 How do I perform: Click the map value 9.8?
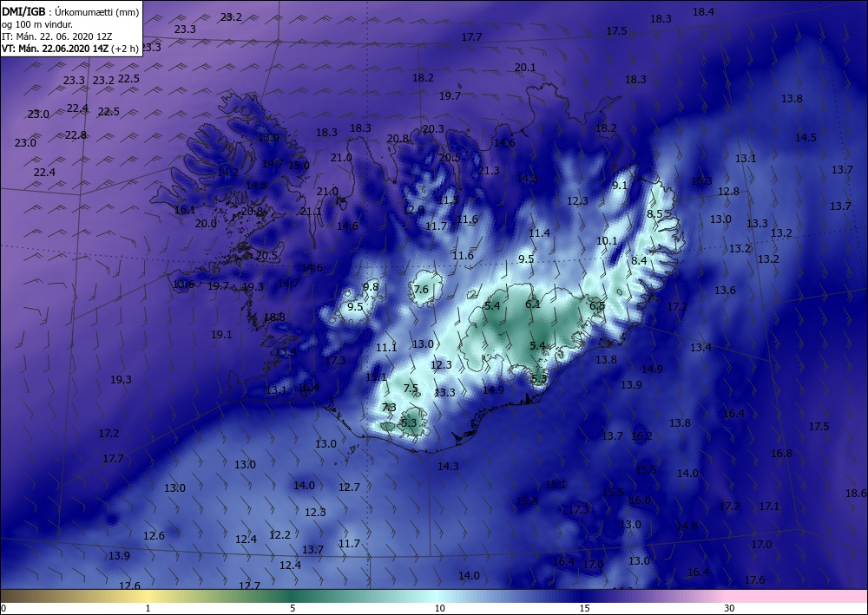[371, 286]
